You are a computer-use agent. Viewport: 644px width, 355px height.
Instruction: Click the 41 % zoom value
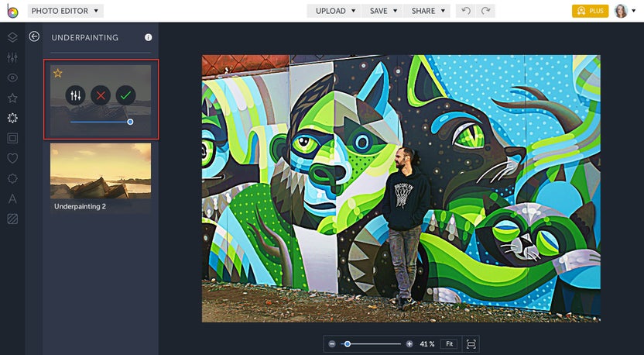[x=426, y=344]
